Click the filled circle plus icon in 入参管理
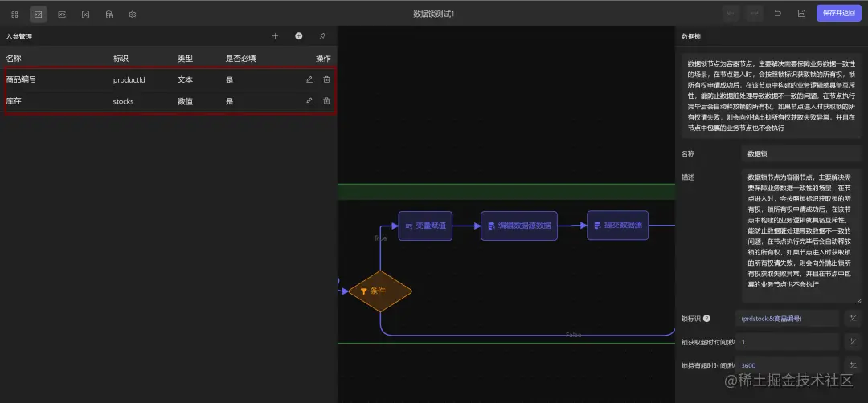 [x=299, y=36]
